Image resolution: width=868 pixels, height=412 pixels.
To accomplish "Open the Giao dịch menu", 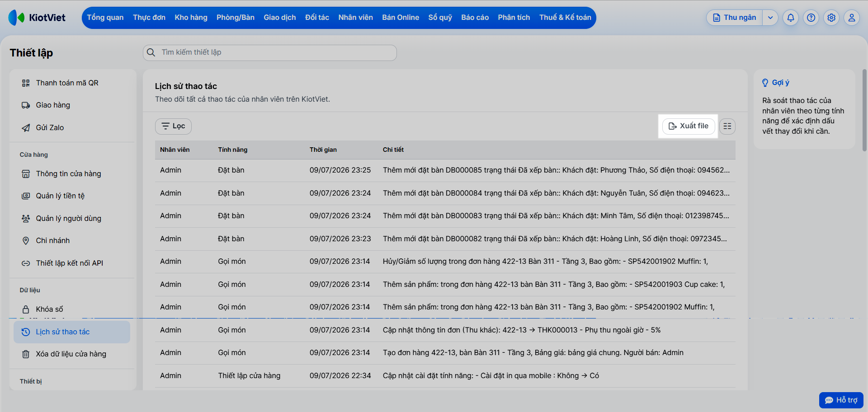I will (280, 18).
